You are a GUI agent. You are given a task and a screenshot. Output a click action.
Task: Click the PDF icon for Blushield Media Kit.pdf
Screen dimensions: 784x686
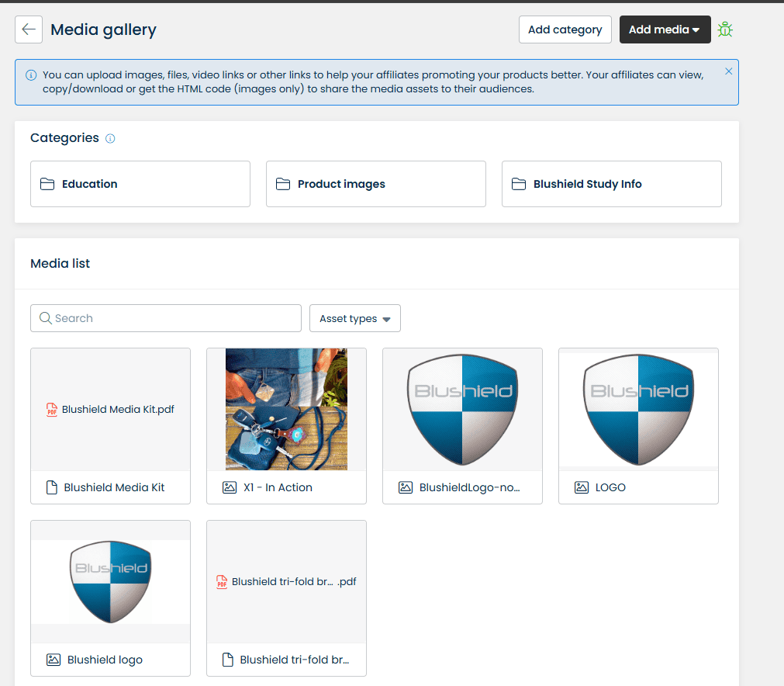[x=51, y=410]
